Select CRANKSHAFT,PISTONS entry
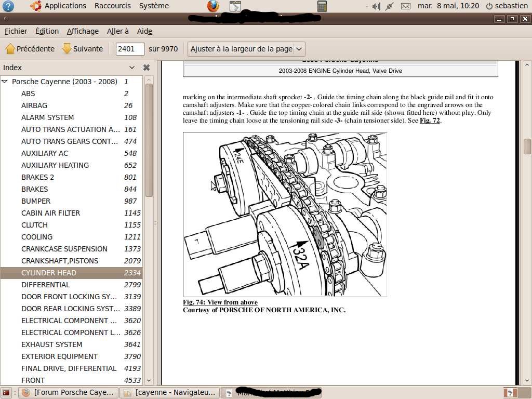532x399 pixels. [x=71, y=261]
